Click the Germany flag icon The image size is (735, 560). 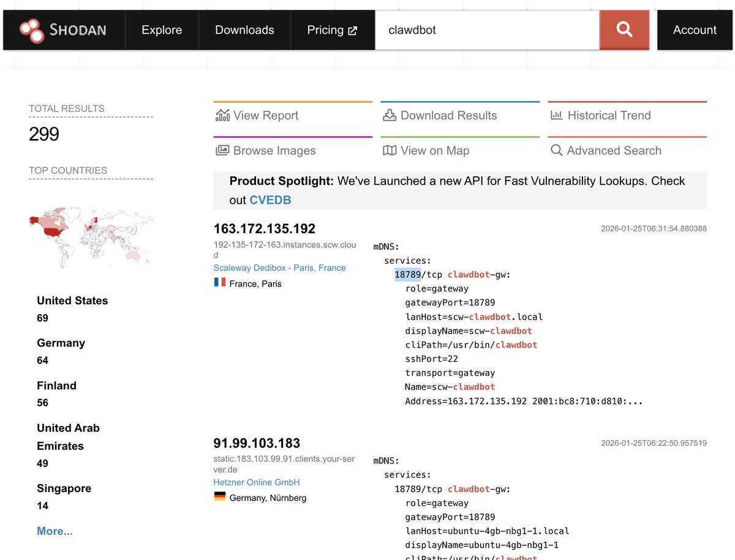tap(220, 497)
